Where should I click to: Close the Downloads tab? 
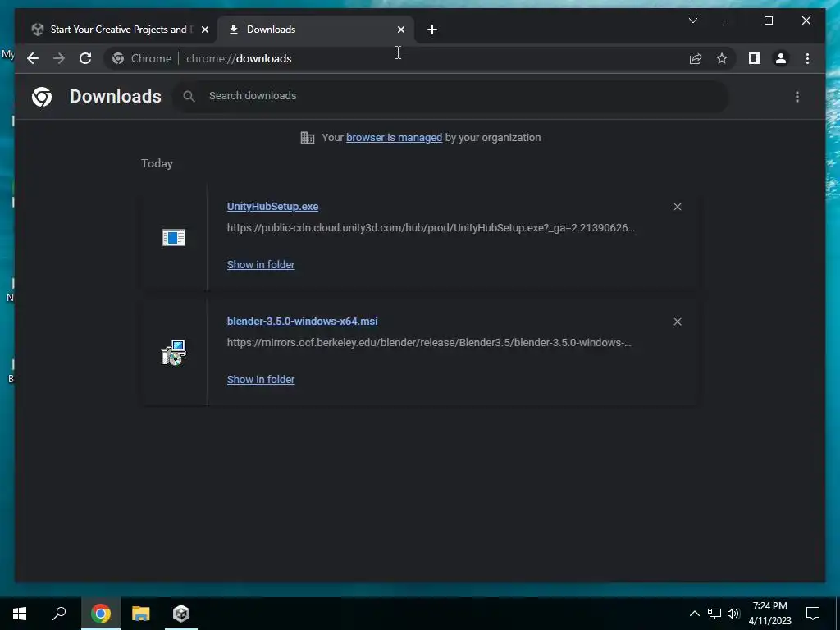(400, 30)
